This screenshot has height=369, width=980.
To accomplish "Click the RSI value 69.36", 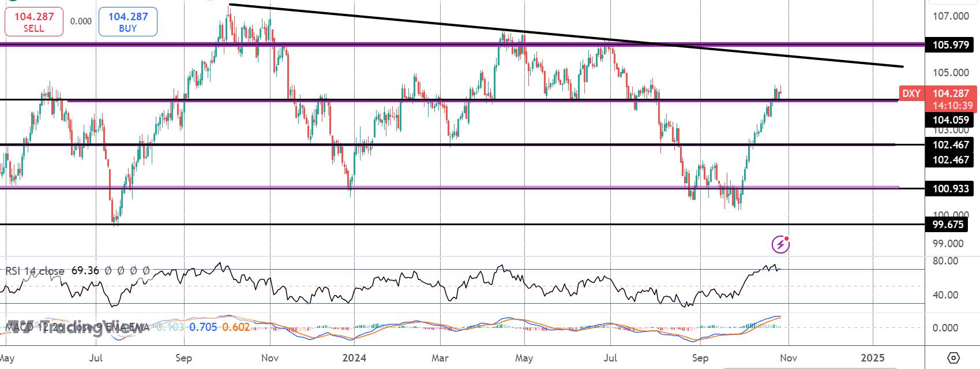I will pos(85,270).
